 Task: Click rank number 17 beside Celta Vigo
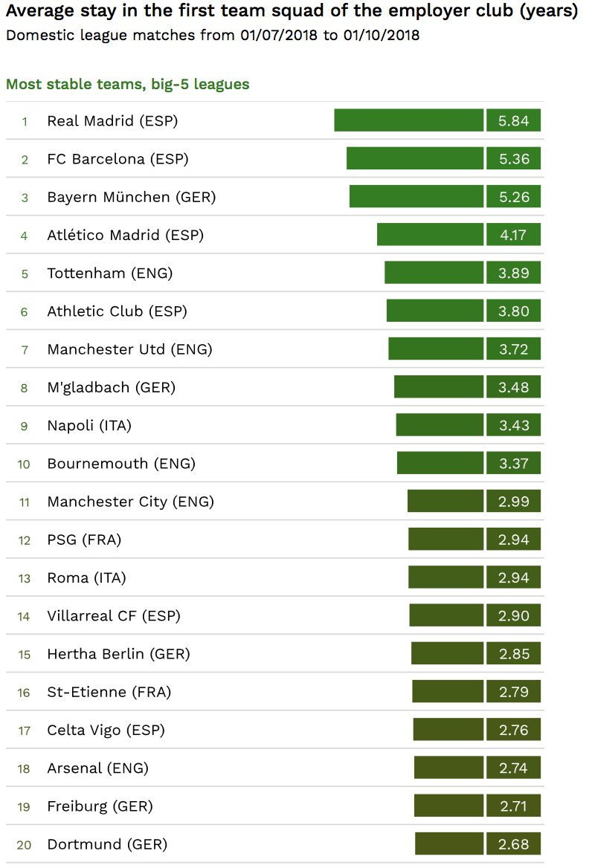coord(24,731)
